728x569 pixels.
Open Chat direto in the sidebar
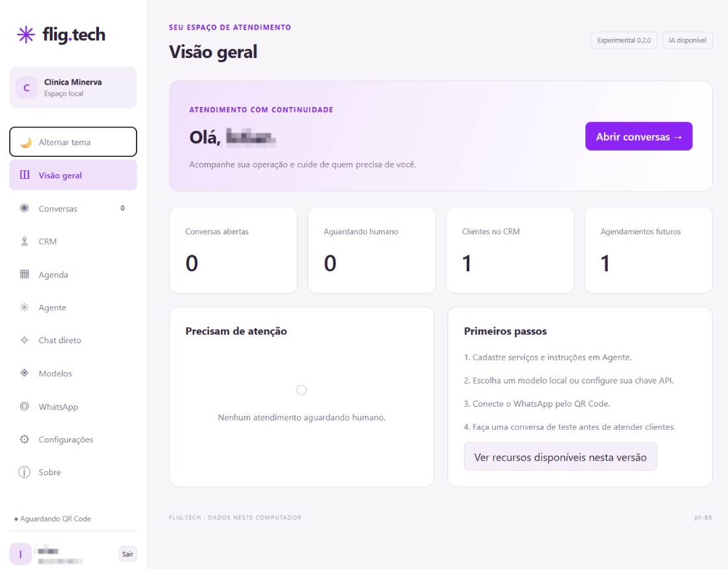73,341
